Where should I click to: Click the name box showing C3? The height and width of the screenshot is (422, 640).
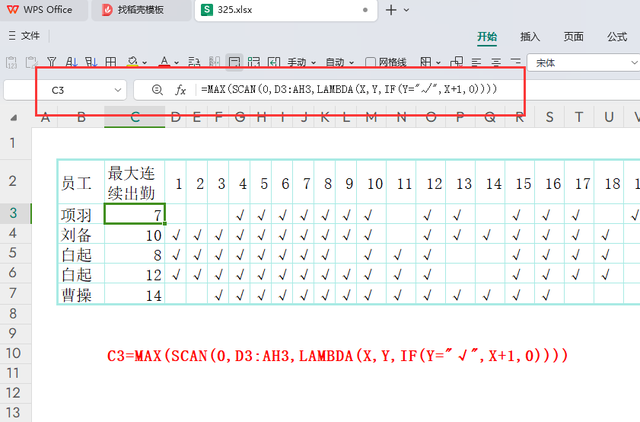click(58, 90)
